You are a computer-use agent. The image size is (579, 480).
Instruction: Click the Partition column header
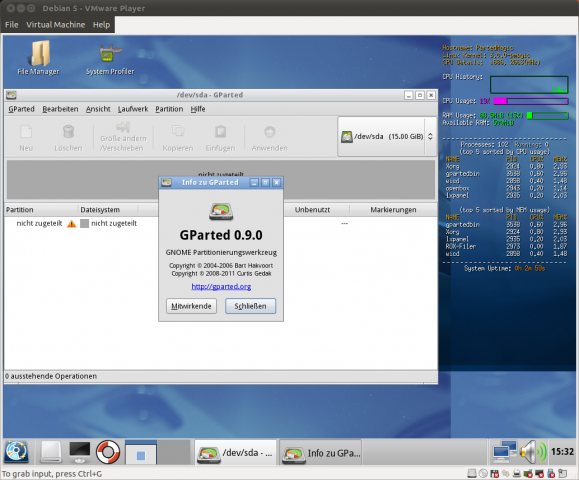coord(41,210)
